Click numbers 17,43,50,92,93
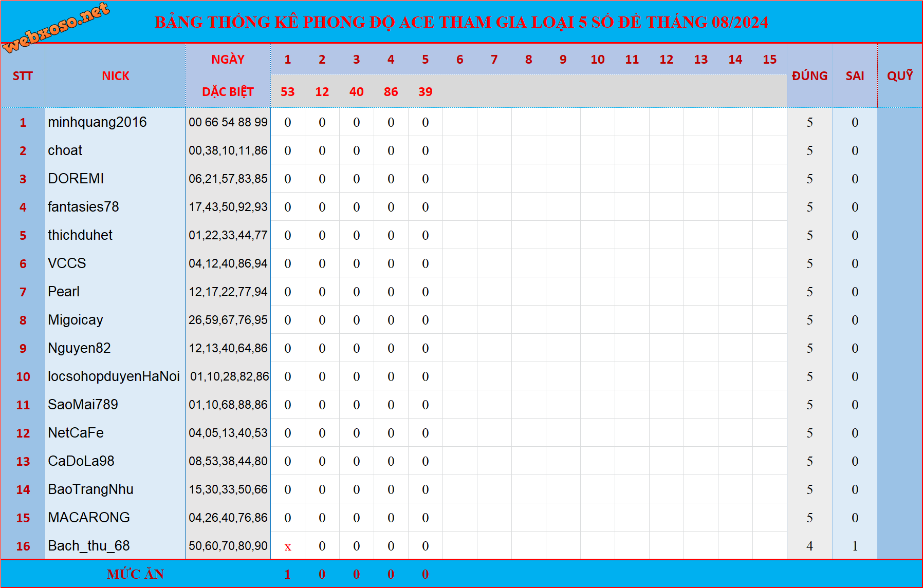Screen dimensions: 923x588 (x=228, y=207)
